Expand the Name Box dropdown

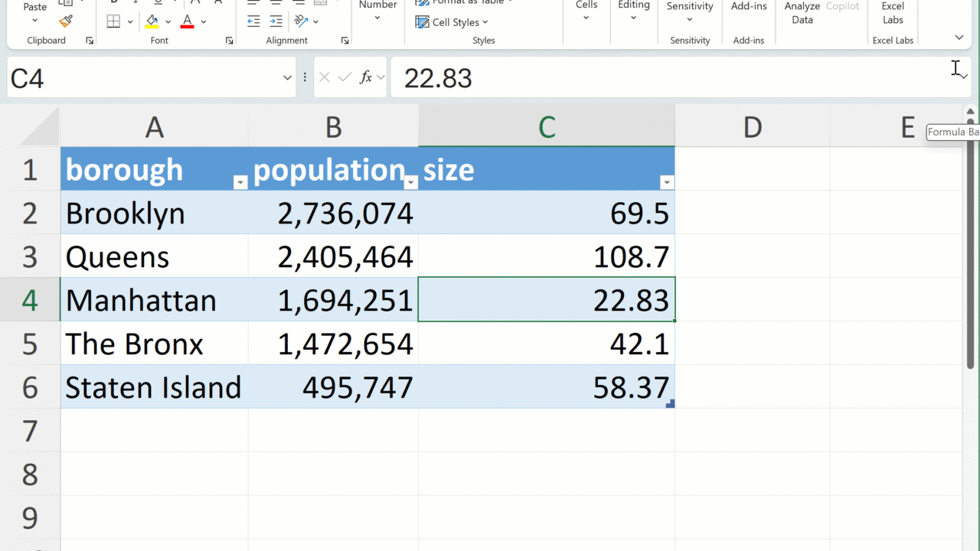click(287, 77)
